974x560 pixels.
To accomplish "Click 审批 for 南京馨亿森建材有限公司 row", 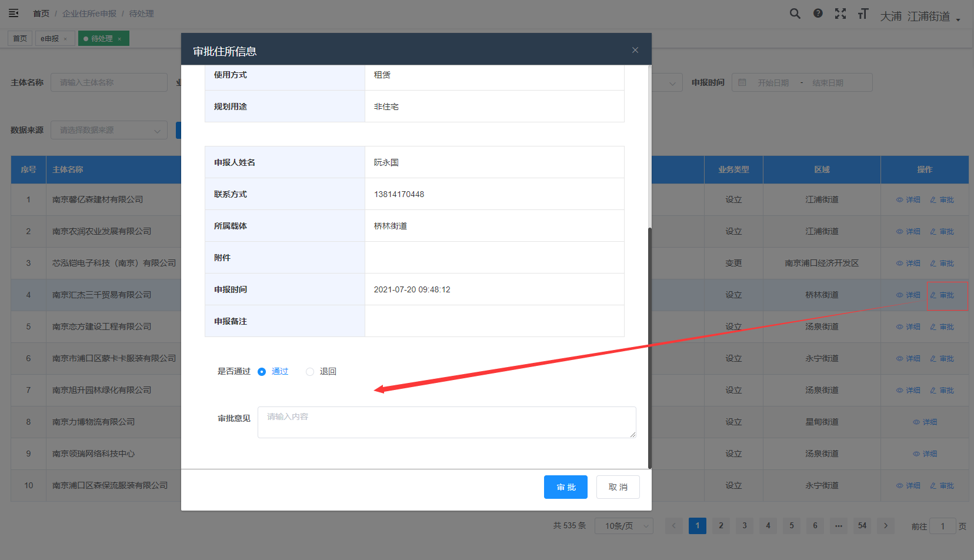I will tap(942, 200).
